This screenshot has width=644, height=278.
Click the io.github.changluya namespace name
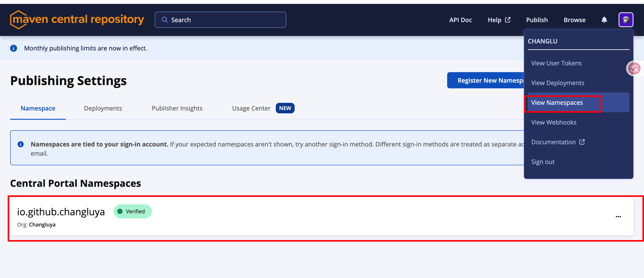click(61, 212)
